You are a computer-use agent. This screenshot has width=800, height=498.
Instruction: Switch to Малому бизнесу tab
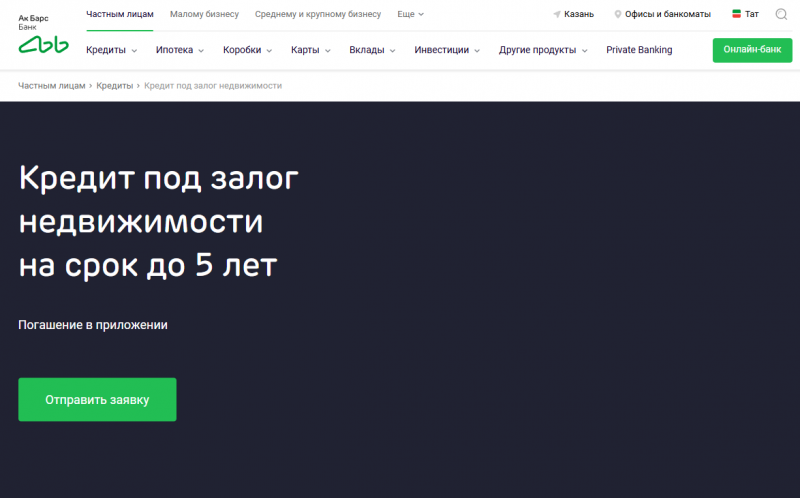[x=204, y=14]
